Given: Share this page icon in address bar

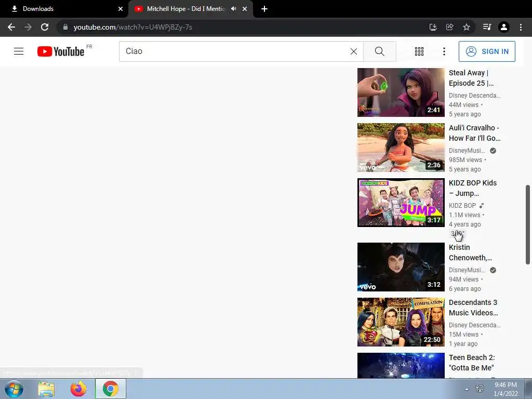Looking at the screenshot, I should tap(449, 27).
